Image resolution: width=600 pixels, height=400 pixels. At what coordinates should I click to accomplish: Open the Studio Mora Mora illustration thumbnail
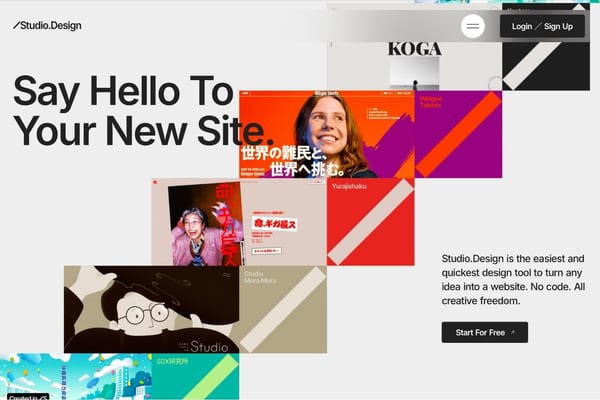click(151, 310)
